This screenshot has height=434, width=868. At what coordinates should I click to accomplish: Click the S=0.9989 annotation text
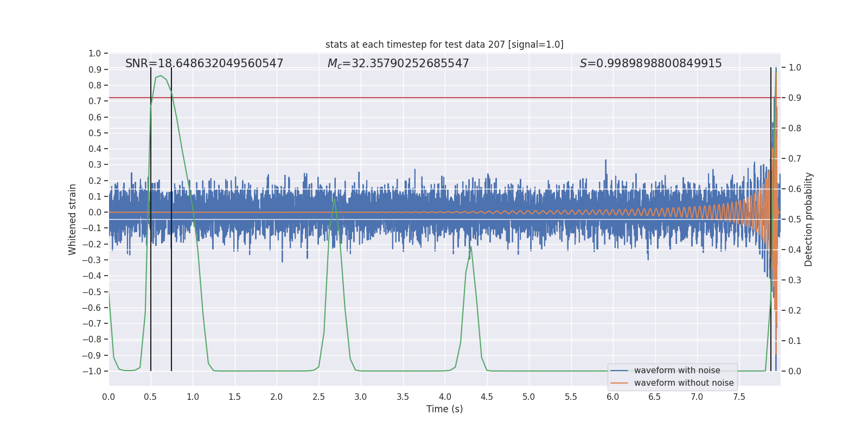[x=650, y=63]
